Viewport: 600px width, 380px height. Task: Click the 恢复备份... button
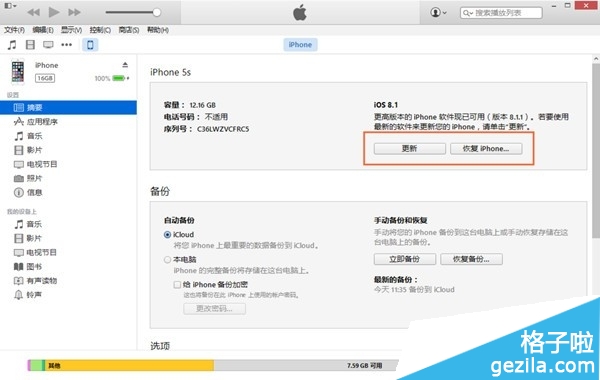click(471, 259)
